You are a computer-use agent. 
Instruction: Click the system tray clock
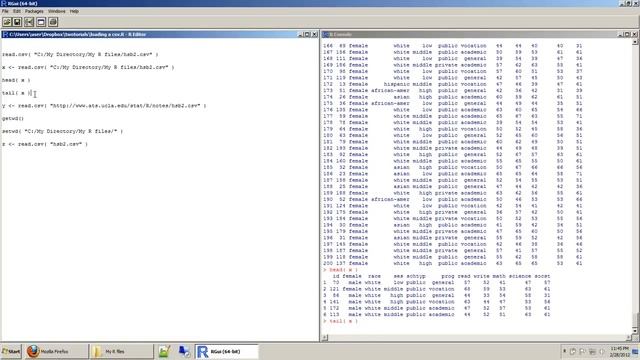pyautogui.click(x=620, y=351)
